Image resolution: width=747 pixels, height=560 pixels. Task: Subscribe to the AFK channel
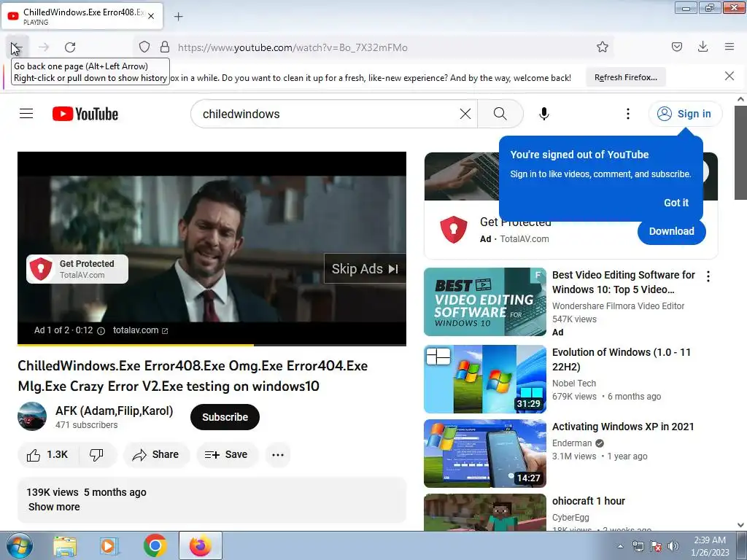[225, 417]
